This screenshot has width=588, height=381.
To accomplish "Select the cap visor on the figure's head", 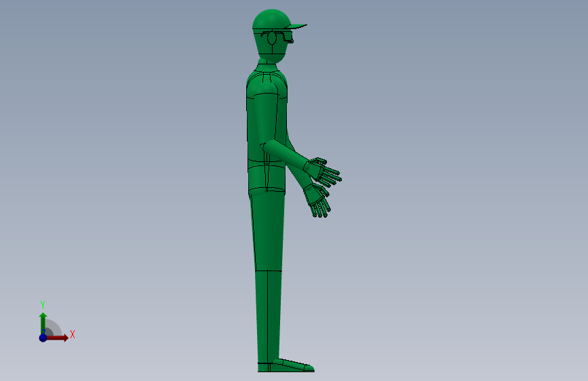I will (x=296, y=26).
